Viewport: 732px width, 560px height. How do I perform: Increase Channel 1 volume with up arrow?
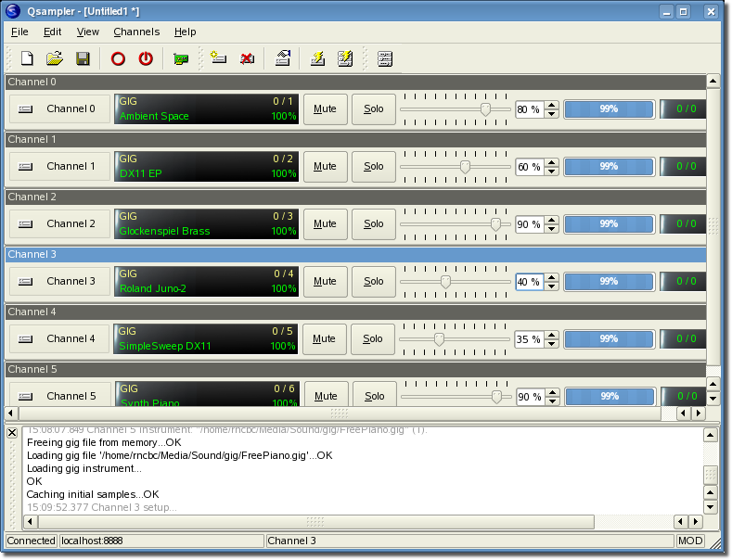pos(551,162)
